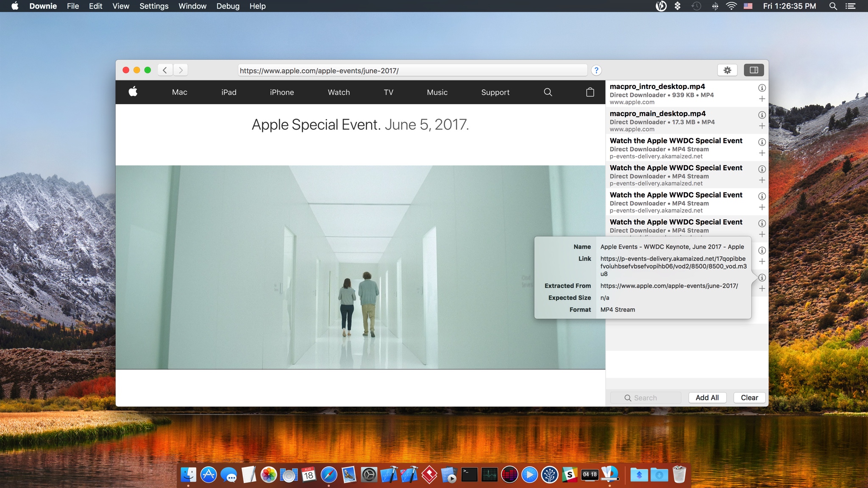Click the Bluetooth menu bar icon
Viewport: 868px width, 488px height.
point(715,6)
